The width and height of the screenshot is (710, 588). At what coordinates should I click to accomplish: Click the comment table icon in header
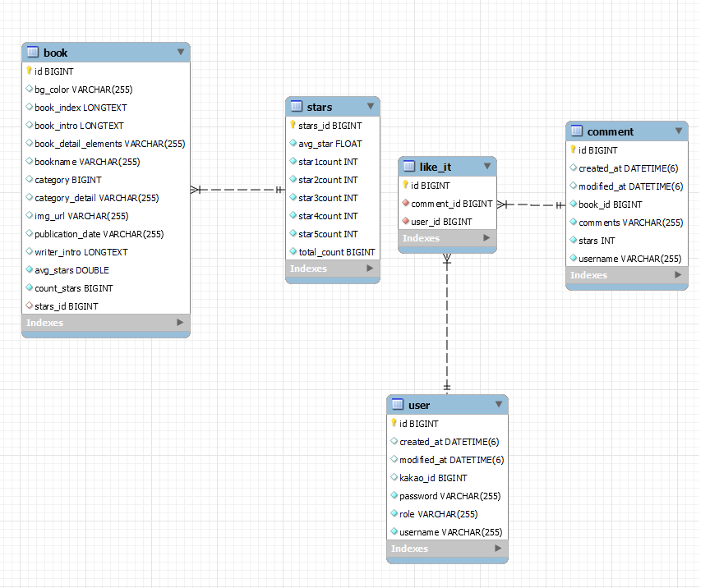click(577, 131)
